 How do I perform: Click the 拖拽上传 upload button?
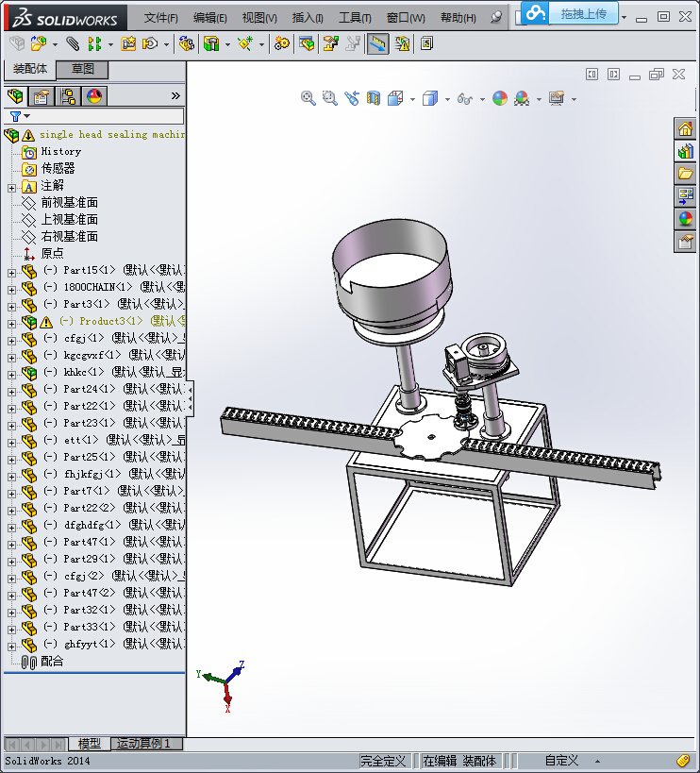coord(583,14)
